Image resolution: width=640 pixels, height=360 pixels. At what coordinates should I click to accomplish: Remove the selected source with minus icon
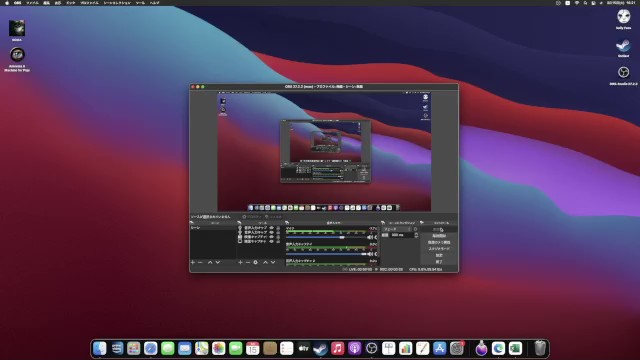[x=248, y=262]
